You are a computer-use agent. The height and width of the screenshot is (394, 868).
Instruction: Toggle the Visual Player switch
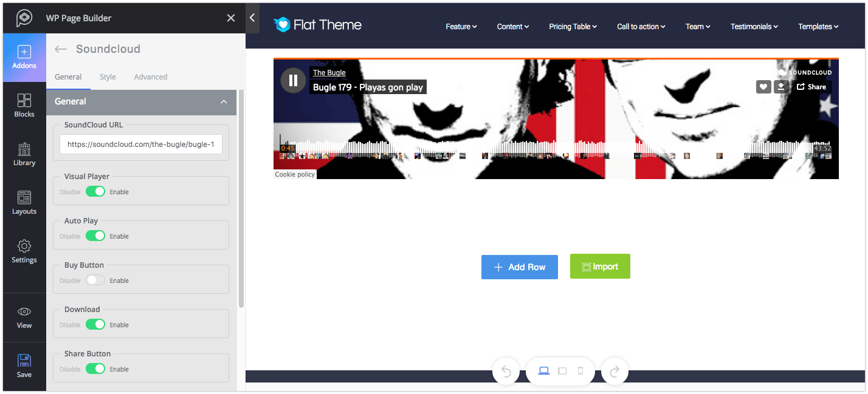click(95, 192)
